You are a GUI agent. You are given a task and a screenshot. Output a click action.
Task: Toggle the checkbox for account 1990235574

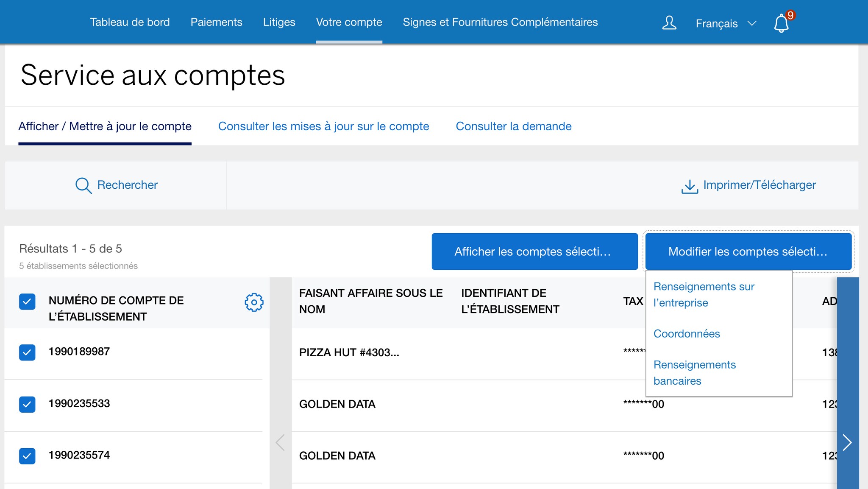tap(27, 456)
